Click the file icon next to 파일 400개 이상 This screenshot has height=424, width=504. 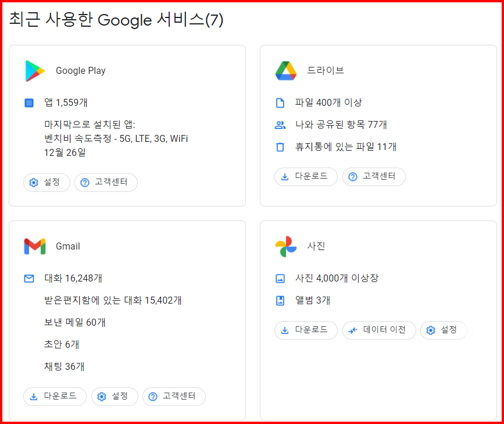coord(280,103)
